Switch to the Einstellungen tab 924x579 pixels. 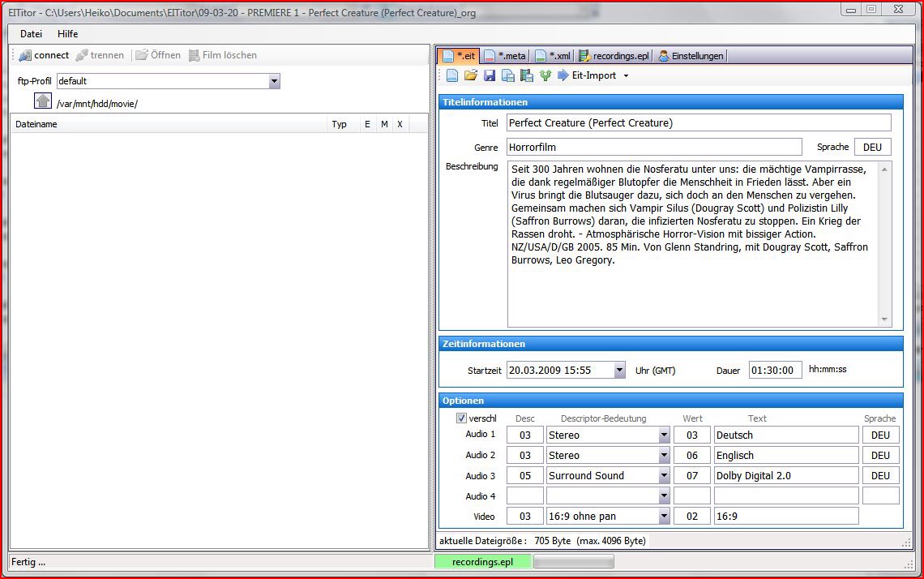click(x=691, y=56)
